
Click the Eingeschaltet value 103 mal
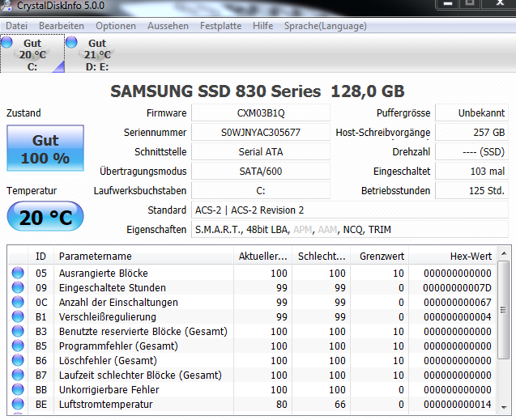472,171
